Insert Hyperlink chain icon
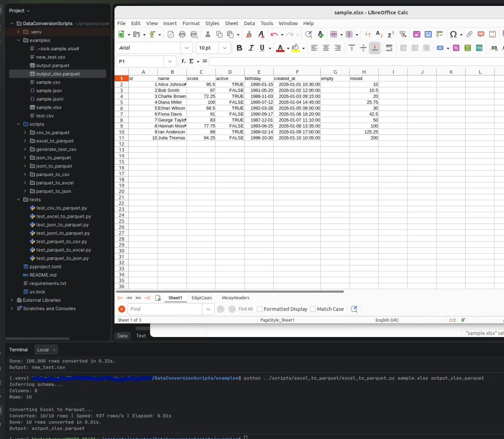Screen dimensions: 504x439 [469, 34]
